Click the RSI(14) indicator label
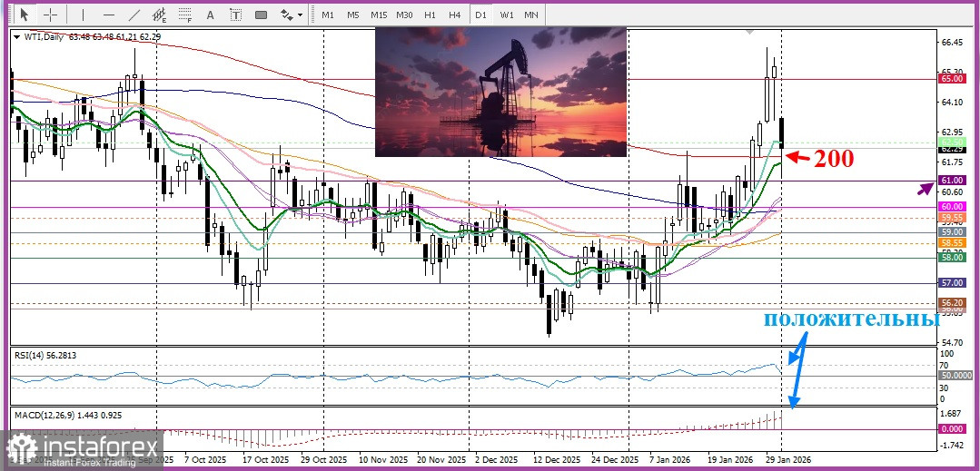The width and height of the screenshot is (980, 471). point(45,356)
